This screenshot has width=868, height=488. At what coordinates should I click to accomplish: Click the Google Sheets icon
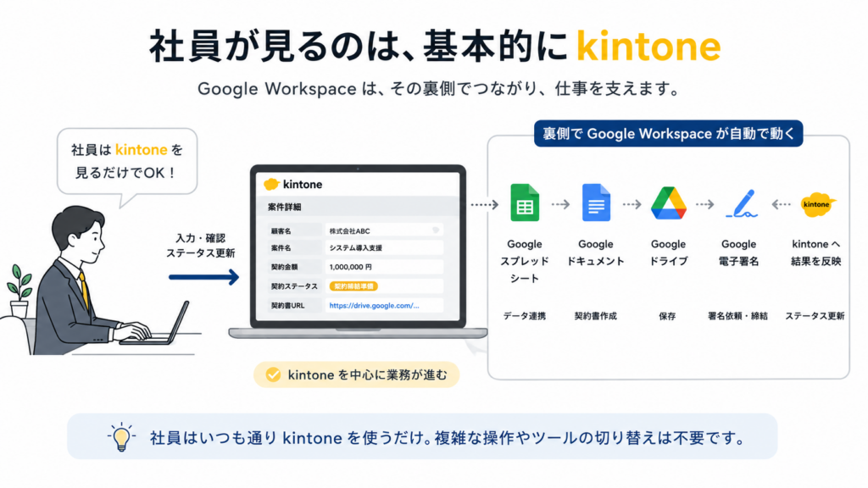[524, 203]
